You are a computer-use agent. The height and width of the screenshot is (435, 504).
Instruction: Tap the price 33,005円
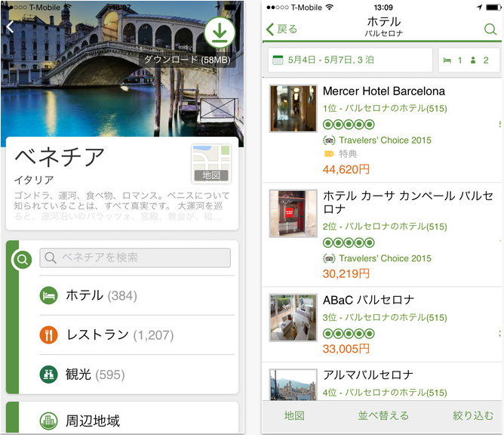pyautogui.click(x=346, y=349)
